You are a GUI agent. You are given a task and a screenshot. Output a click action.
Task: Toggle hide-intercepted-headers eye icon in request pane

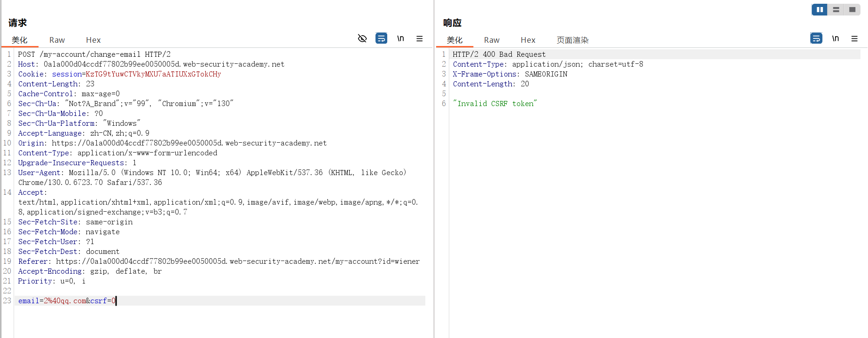[x=362, y=38]
